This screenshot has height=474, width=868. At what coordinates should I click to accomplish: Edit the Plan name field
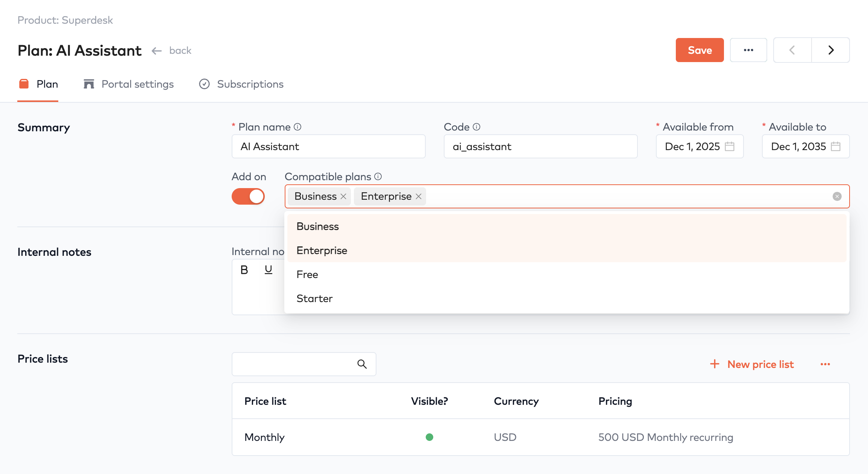[328, 146]
